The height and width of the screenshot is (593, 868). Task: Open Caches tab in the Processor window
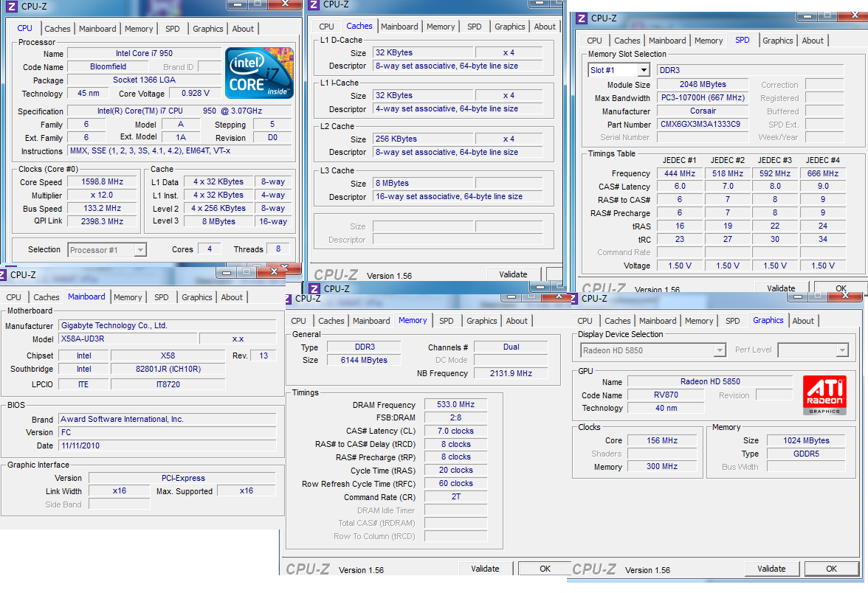[58, 29]
